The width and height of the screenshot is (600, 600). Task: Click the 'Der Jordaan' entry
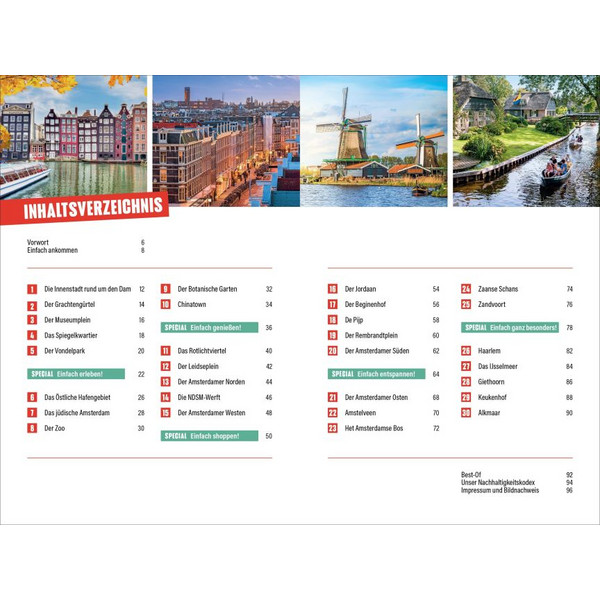tap(360, 289)
